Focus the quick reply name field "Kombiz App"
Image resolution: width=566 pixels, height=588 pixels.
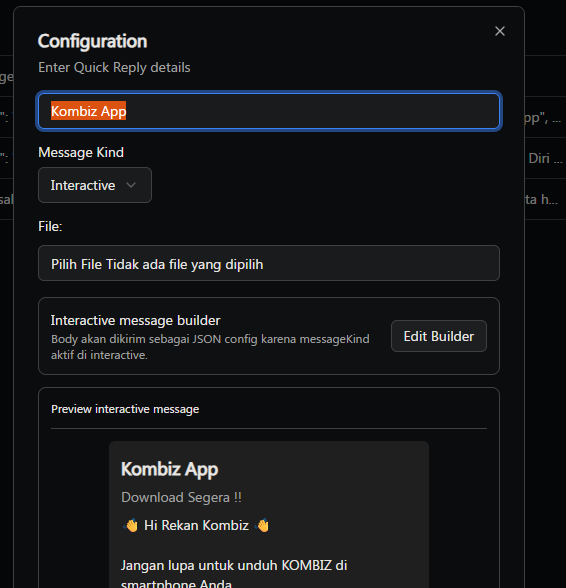[x=269, y=111]
